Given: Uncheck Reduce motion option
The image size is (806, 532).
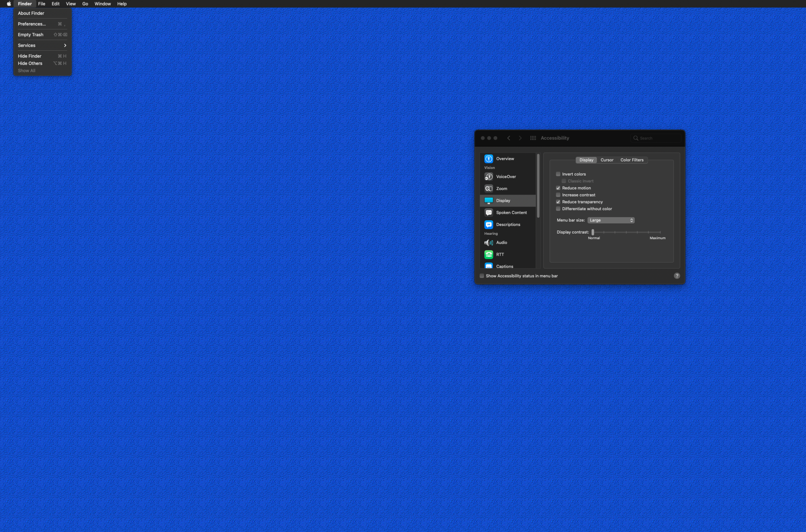Looking at the screenshot, I should pyautogui.click(x=558, y=188).
